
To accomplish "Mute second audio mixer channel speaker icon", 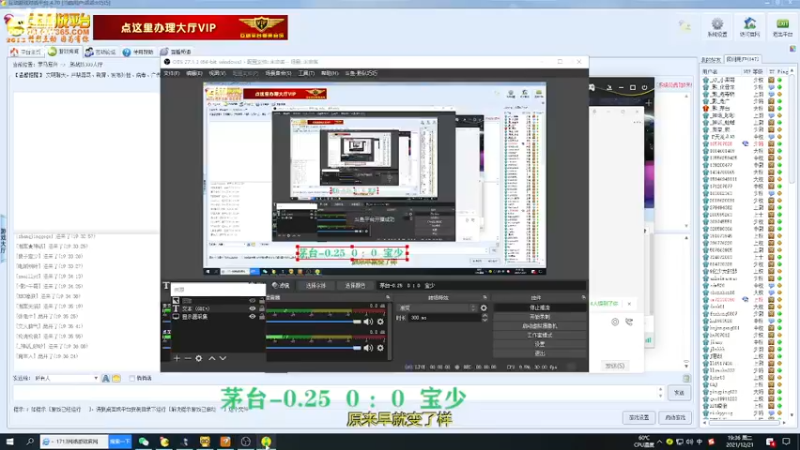I will pos(368,348).
